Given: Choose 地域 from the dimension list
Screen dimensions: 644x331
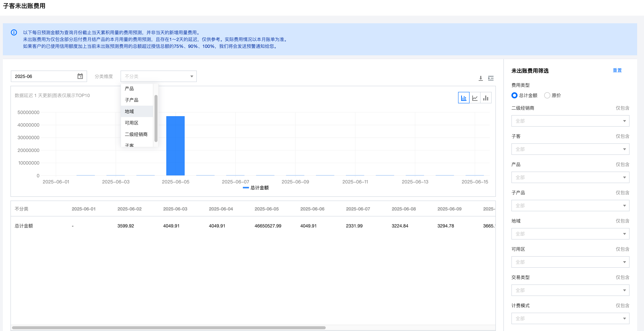Looking at the screenshot, I should tap(130, 111).
